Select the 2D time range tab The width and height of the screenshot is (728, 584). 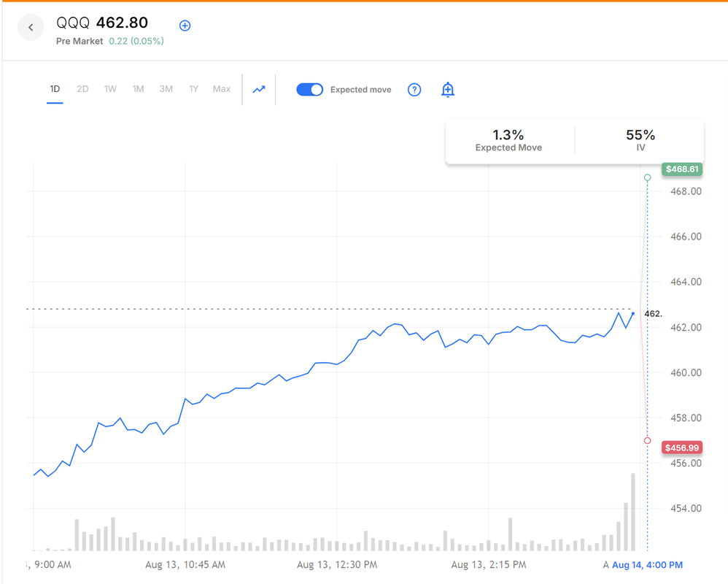pos(82,89)
